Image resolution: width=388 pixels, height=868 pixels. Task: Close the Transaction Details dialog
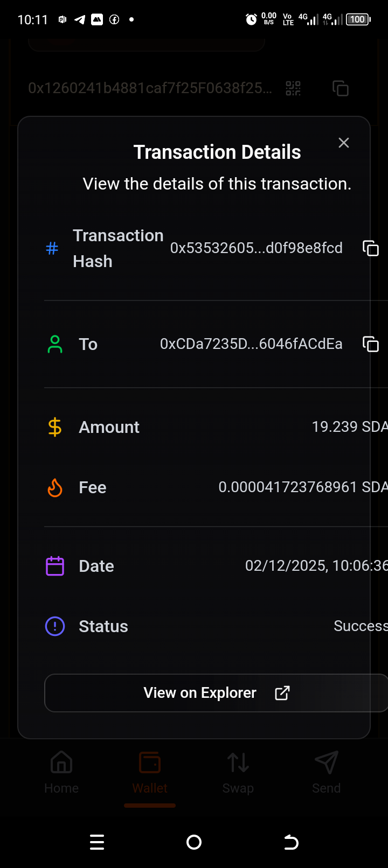344,143
